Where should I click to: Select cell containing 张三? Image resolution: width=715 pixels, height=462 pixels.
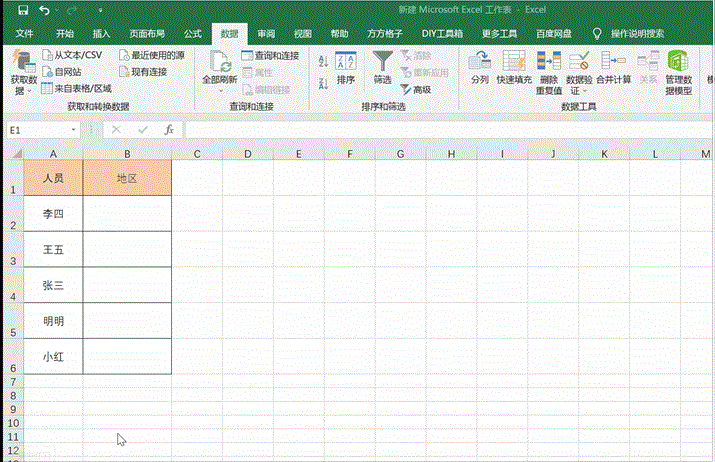(x=53, y=285)
